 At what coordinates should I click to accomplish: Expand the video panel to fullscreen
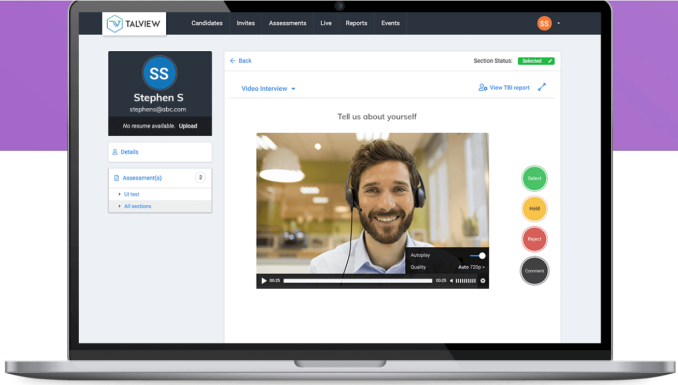[542, 87]
